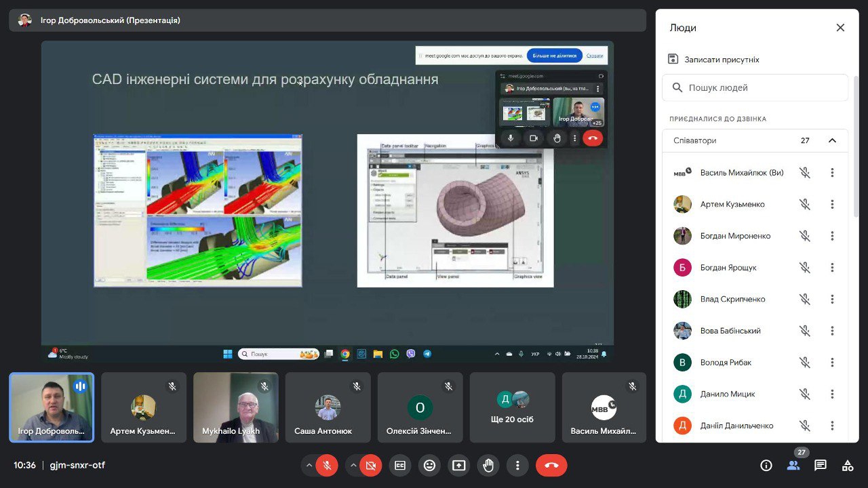Open more options three-dot menu in bottom bar
The image size is (868, 488).
[517, 466]
